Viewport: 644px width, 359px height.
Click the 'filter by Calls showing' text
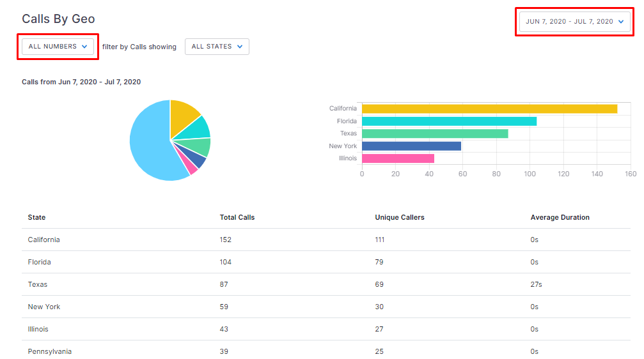[x=139, y=47]
